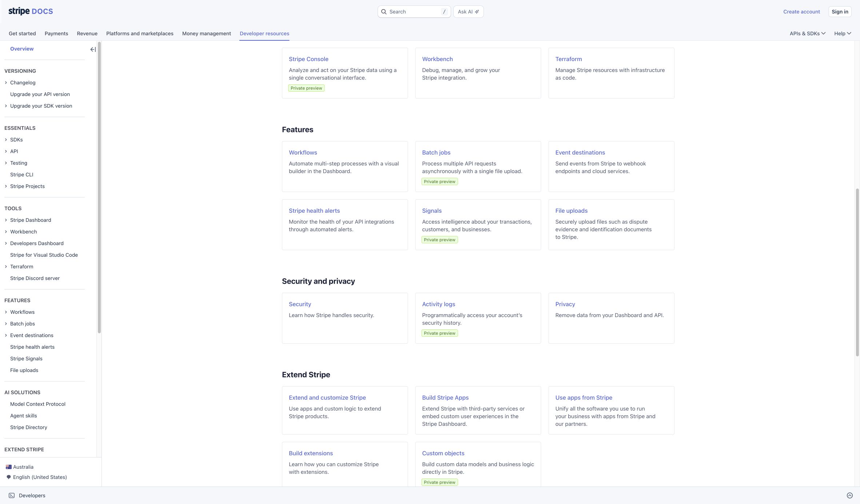The image size is (860, 504).
Task: Focus the Search input field
Action: pos(414,12)
